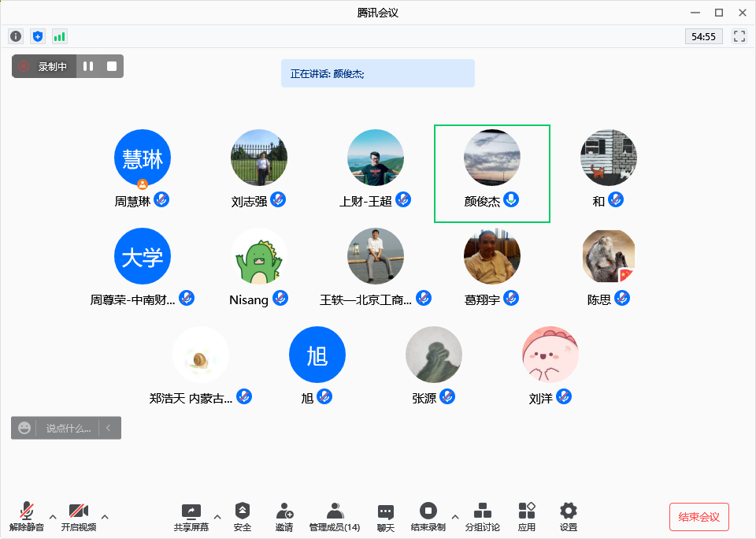
Task: Click 颜俊杰's active mic icon
Action: [x=511, y=200]
